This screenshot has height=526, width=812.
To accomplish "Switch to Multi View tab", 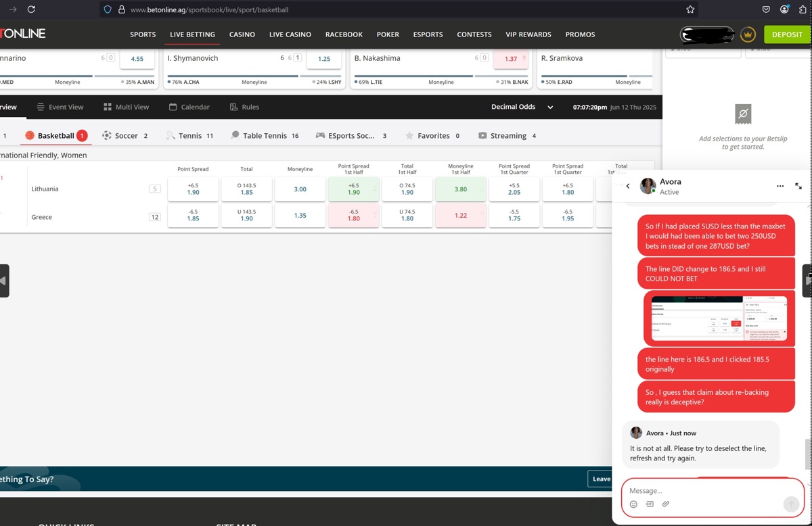I will click(126, 107).
